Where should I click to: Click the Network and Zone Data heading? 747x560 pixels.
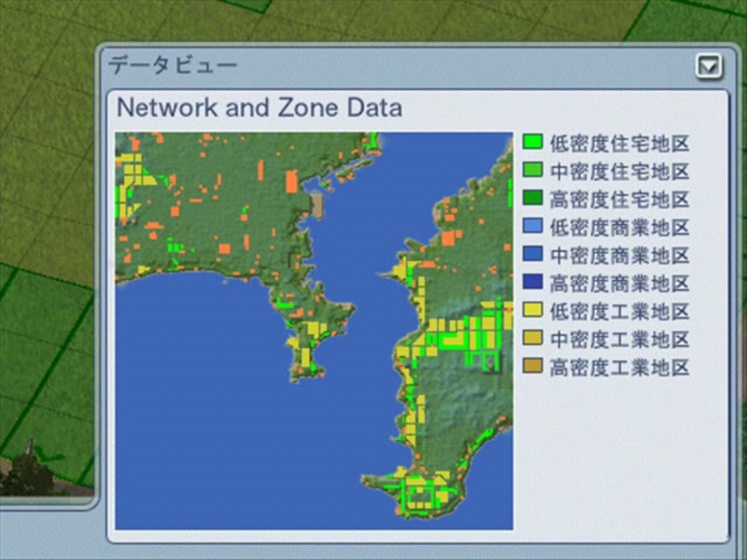pyautogui.click(x=260, y=107)
